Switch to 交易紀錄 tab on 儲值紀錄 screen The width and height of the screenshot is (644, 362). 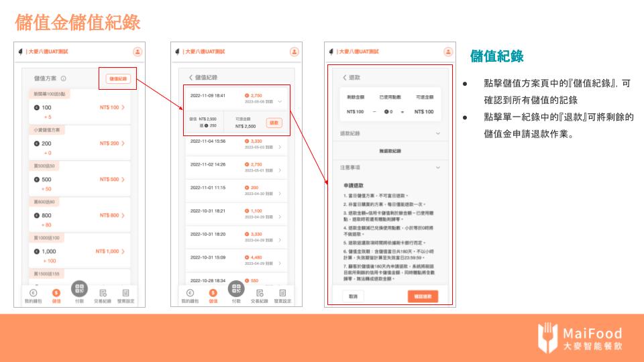coord(260,296)
